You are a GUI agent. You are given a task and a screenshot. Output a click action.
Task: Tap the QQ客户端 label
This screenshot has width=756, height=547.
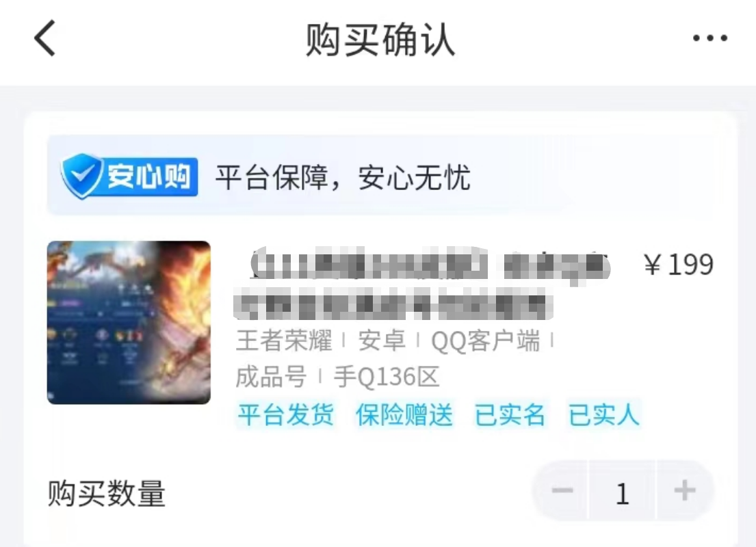[x=486, y=341]
